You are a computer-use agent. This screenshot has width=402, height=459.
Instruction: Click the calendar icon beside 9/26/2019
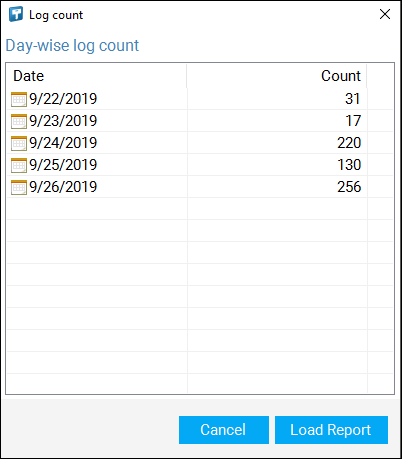tap(19, 187)
